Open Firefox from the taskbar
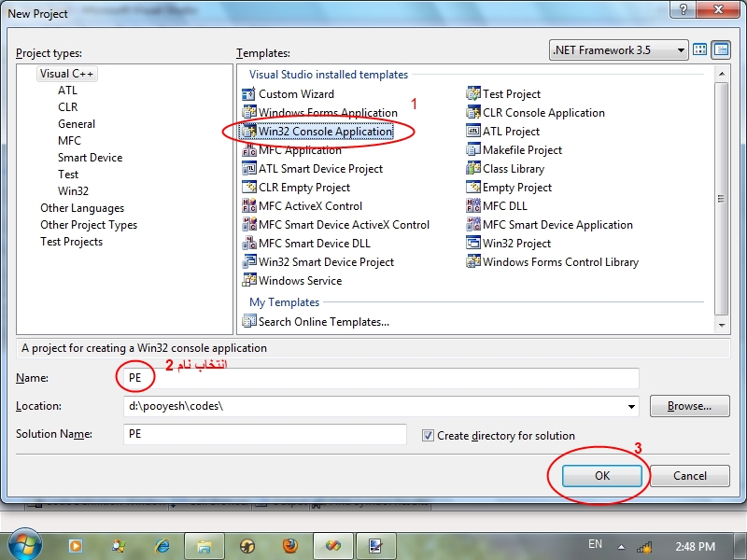 (x=290, y=546)
